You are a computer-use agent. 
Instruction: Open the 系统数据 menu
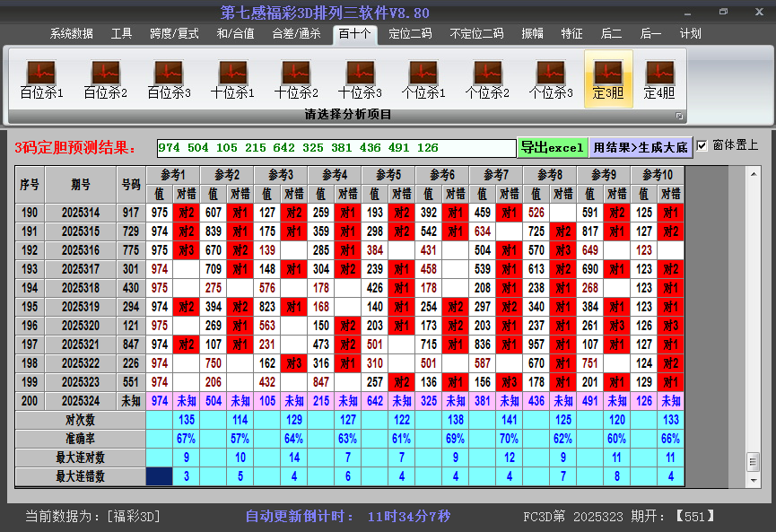point(71,34)
